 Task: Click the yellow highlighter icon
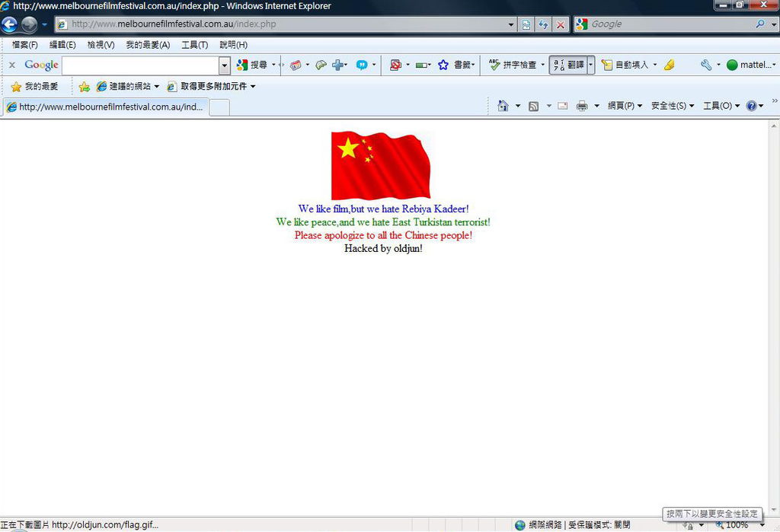[x=670, y=65]
